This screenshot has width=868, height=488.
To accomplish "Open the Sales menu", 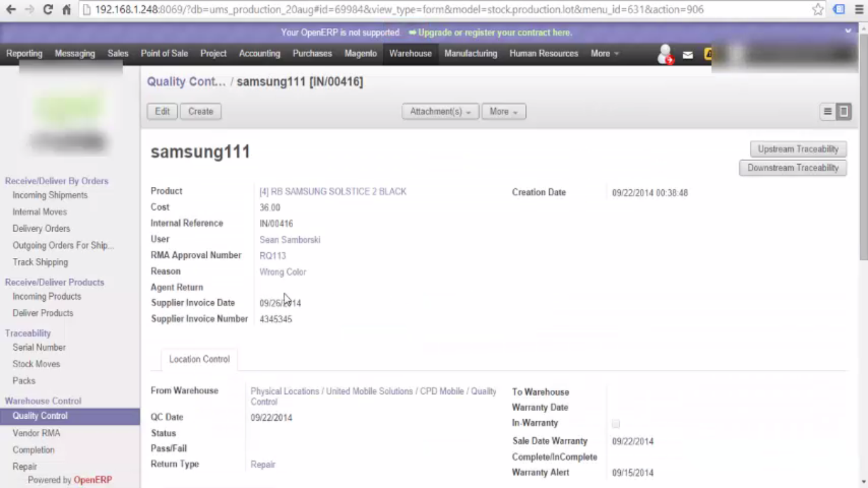I will click(118, 53).
